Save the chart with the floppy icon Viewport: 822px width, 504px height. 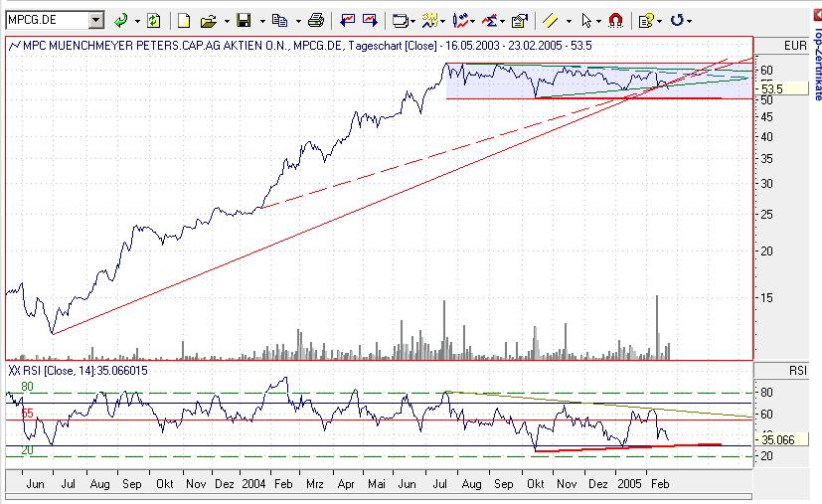pyautogui.click(x=244, y=21)
